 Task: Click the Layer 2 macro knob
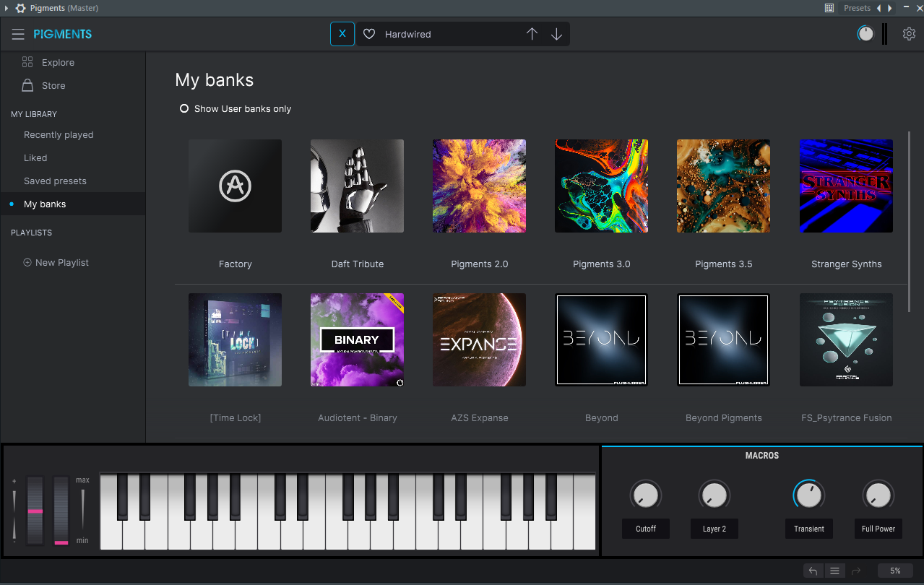[714, 495]
